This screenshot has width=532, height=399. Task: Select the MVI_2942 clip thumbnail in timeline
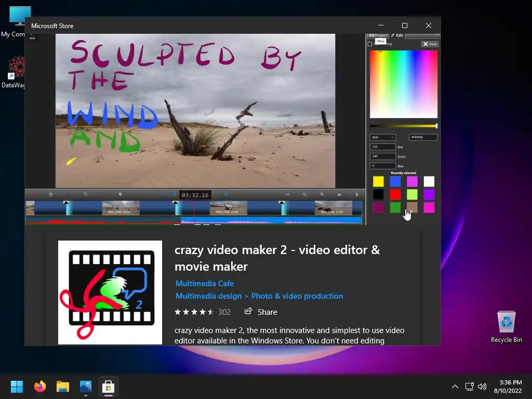[x=121, y=208]
